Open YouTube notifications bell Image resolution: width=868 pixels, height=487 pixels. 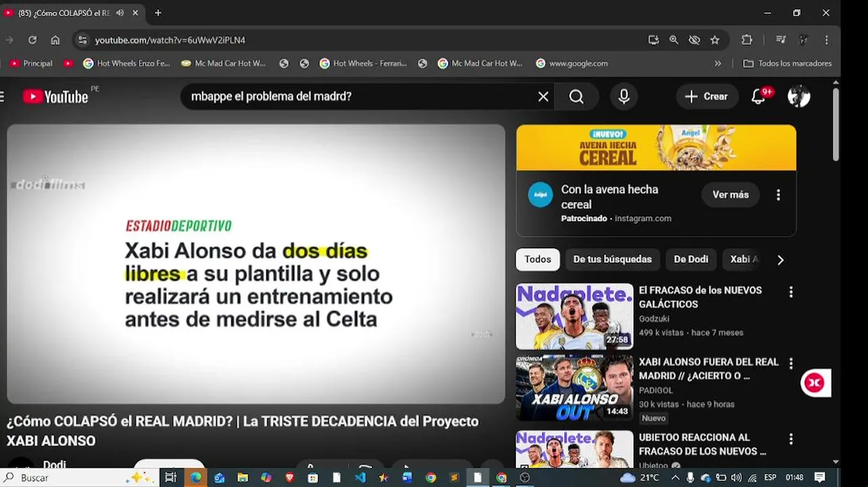point(758,97)
